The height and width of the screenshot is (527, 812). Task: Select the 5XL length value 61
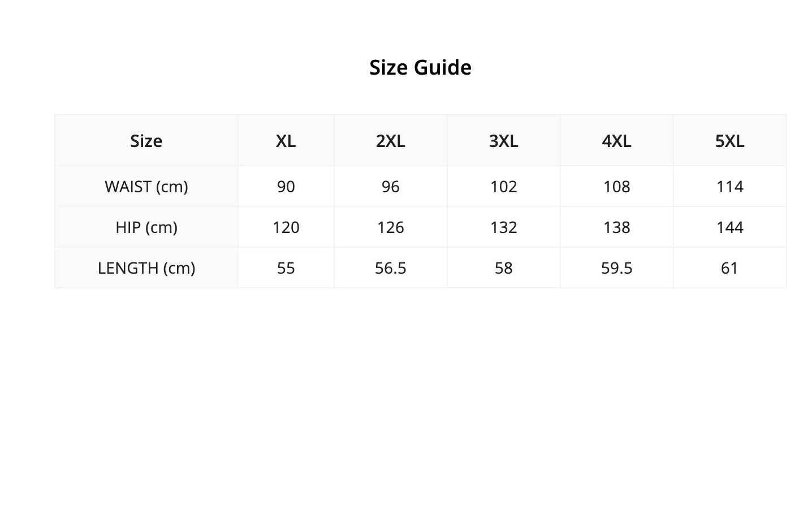pos(730,268)
